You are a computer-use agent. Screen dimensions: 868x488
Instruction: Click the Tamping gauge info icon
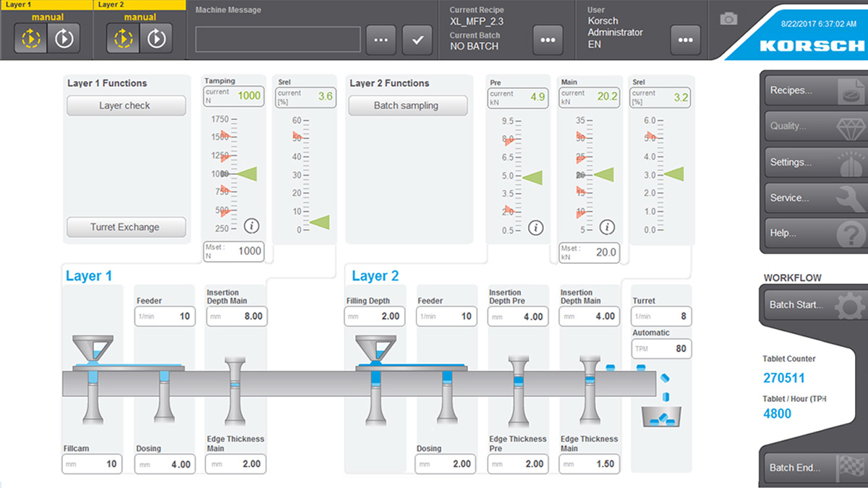(x=252, y=226)
